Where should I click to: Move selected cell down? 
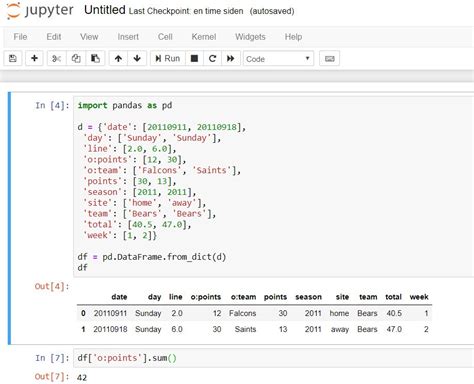point(137,59)
